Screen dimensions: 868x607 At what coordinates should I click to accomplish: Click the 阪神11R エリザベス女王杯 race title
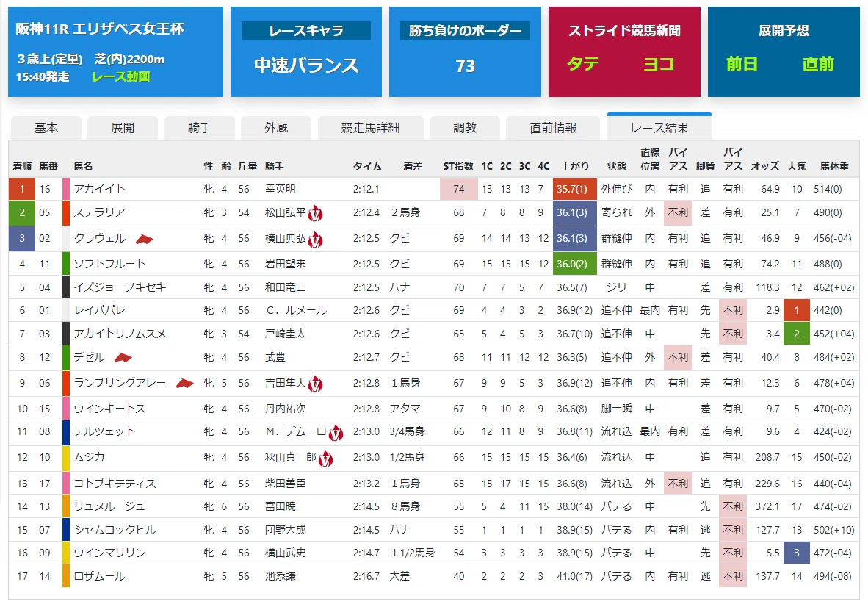(x=100, y=29)
